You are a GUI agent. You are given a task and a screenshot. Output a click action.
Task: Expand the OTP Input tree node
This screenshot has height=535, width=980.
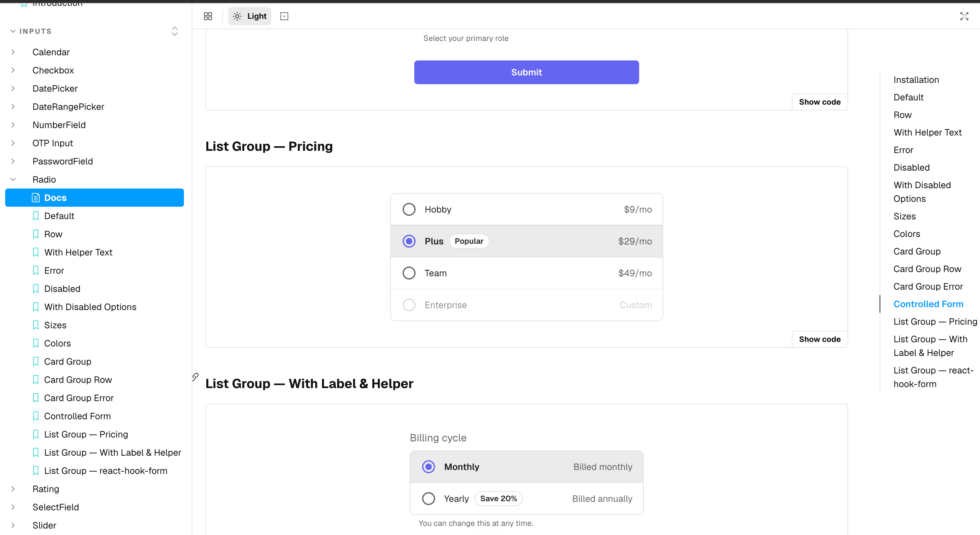(x=13, y=143)
